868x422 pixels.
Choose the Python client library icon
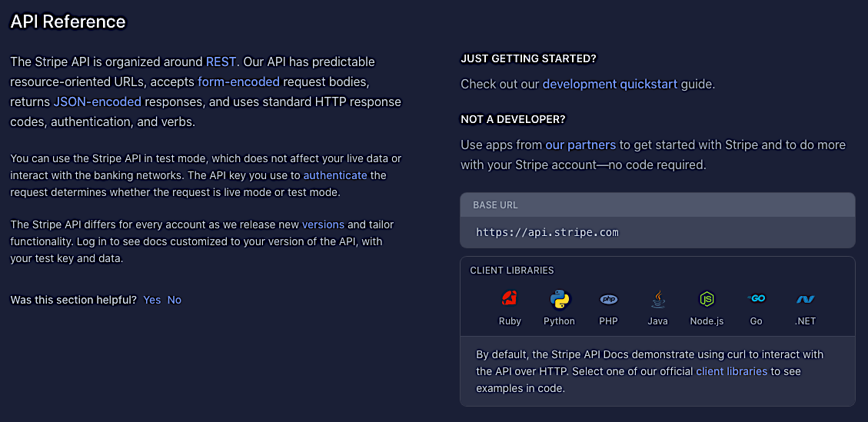tap(559, 299)
